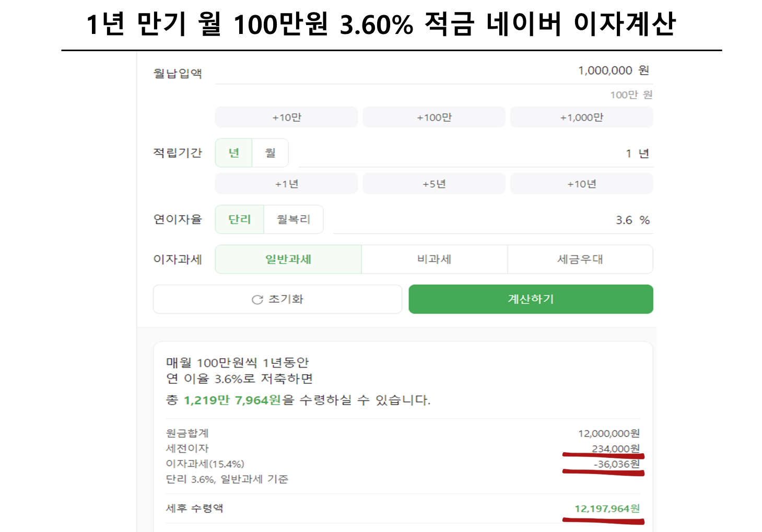Click the +100만 increment button
The height and width of the screenshot is (532, 762).
click(x=434, y=117)
